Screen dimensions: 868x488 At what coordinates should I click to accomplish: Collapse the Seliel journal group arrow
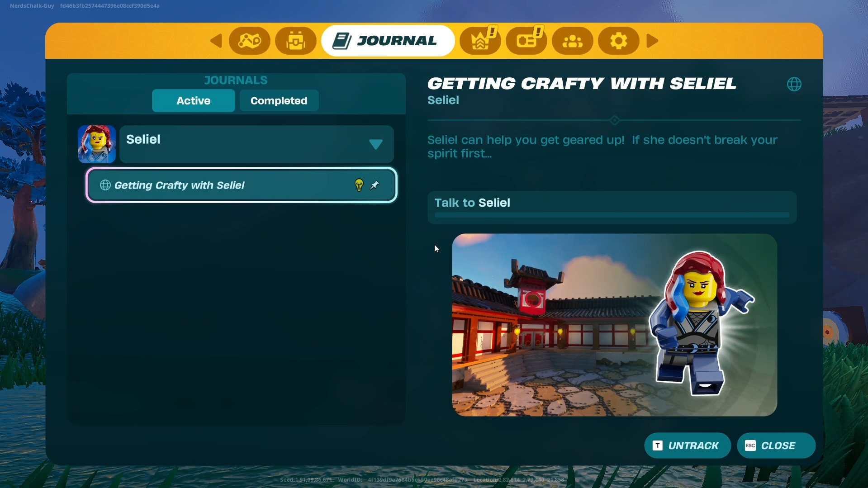(x=375, y=144)
